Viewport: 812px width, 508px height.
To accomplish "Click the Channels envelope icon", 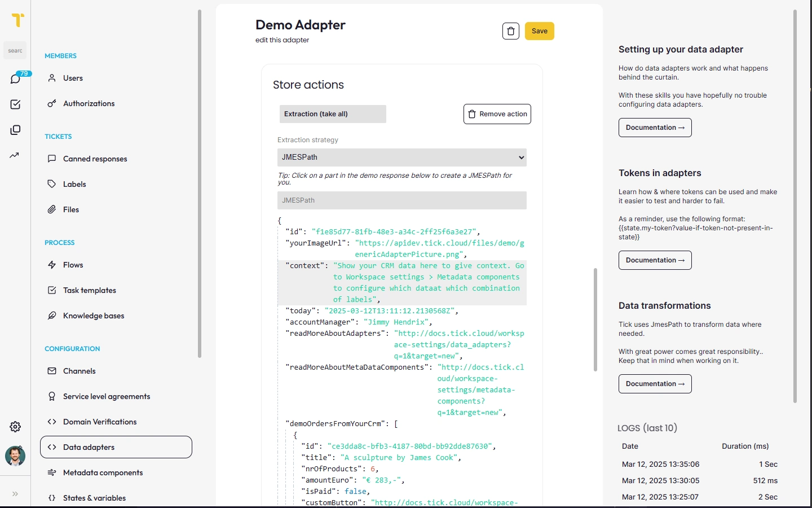I will click(52, 371).
